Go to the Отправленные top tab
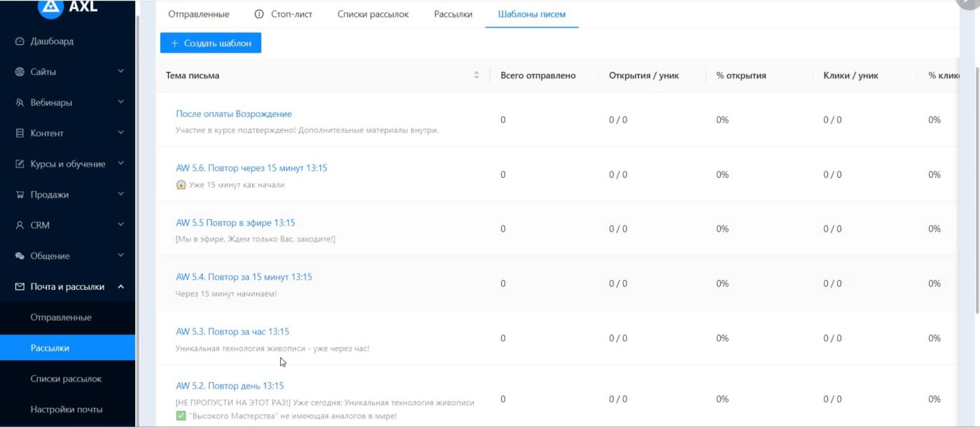 click(x=199, y=14)
